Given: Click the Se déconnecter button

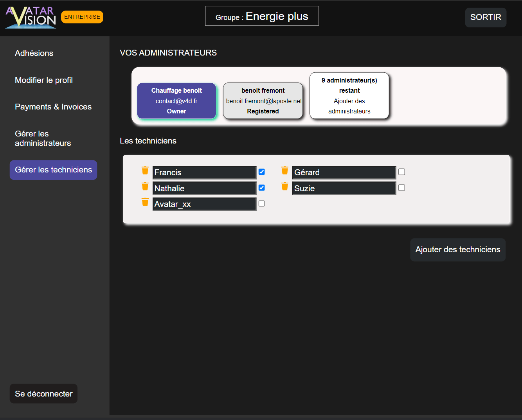Looking at the screenshot, I should click(x=44, y=394).
